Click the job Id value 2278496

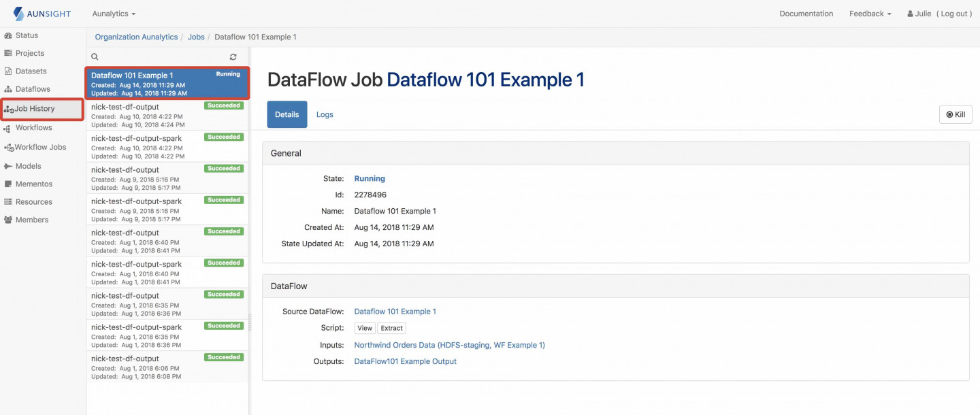coord(370,195)
